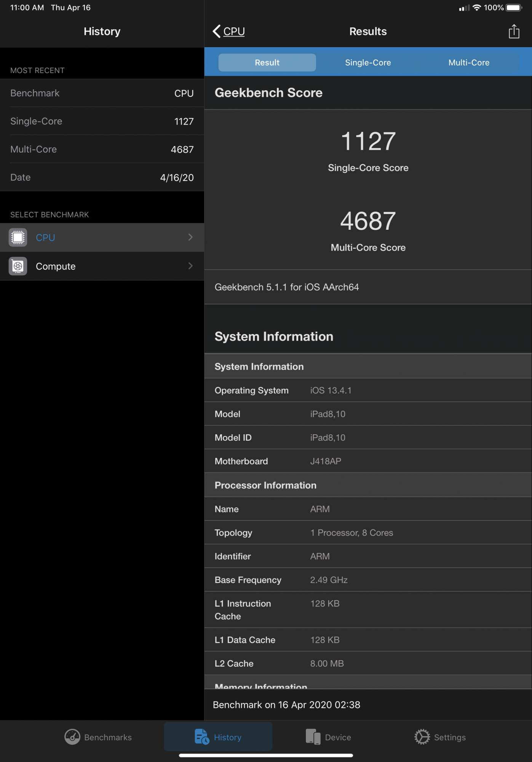Image resolution: width=532 pixels, height=762 pixels.
Task: Tap the Device icon in tab bar
Action: [313, 737]
